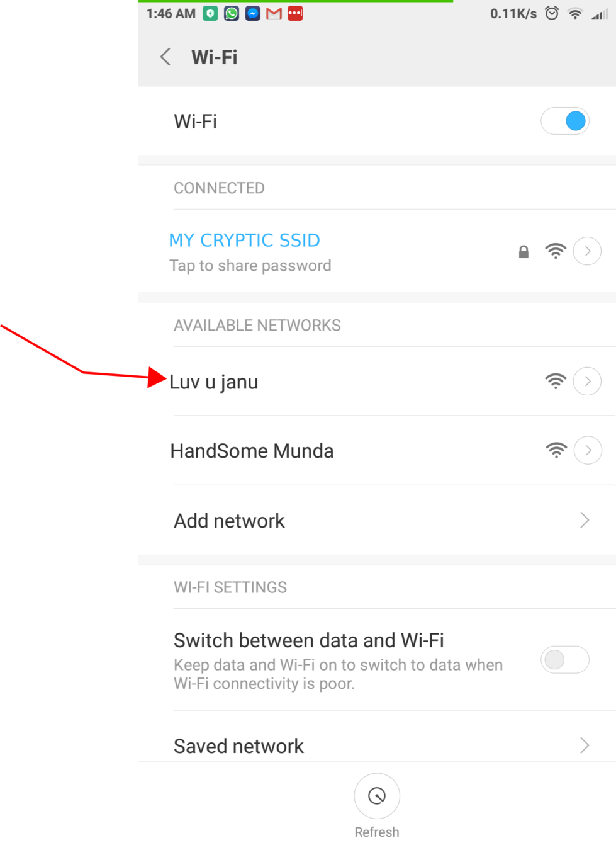Tap the Gmail notification icon in status bar
616x850 pixels.
(274, 13)
